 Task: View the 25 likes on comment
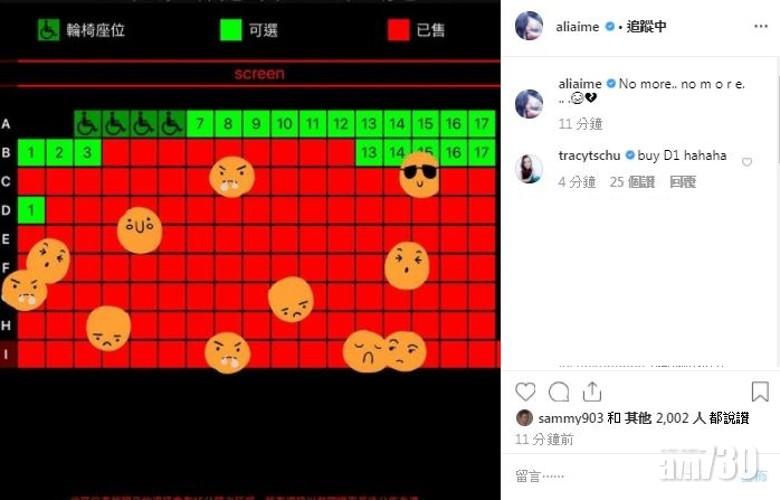[x=632, y=182]
